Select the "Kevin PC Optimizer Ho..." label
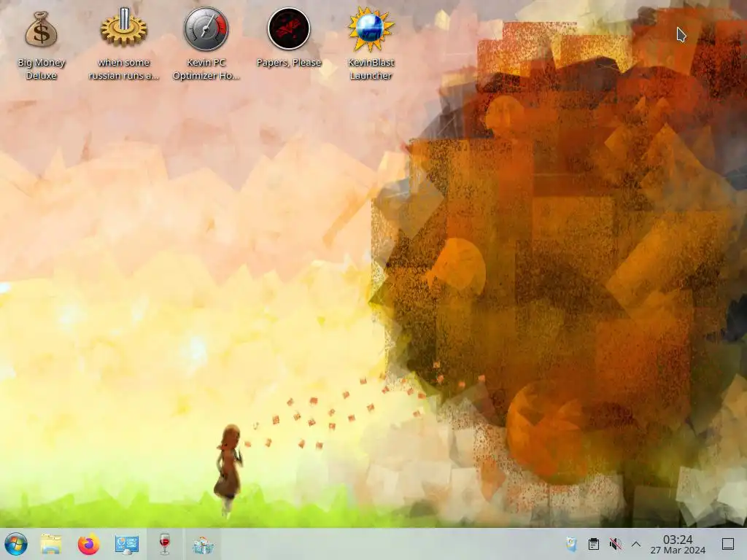Image resolution: width=747 pixels, height=560 pixels. coord(206,69)
